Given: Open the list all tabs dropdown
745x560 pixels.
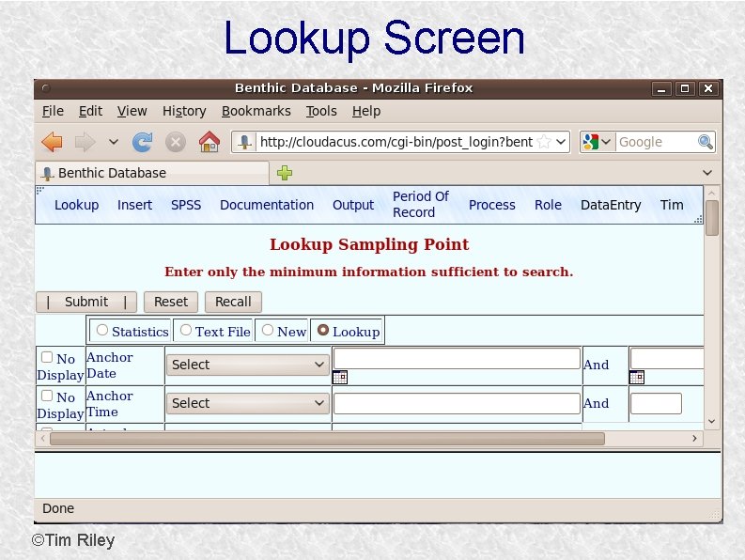Looking at the screenshot, I should pos(707,173).
